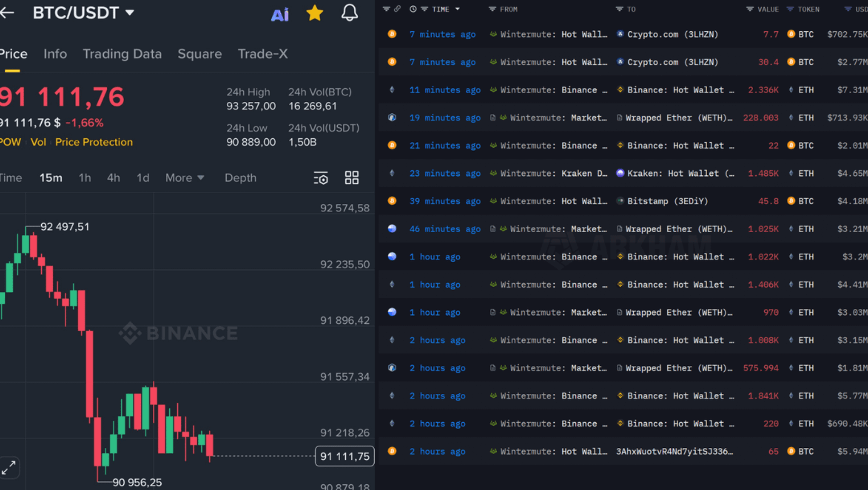Viewport: 868px width, 490px height.
Task: Click the Crypto.com logo in the 30.4 BTC row
Action: pos(620,62)
